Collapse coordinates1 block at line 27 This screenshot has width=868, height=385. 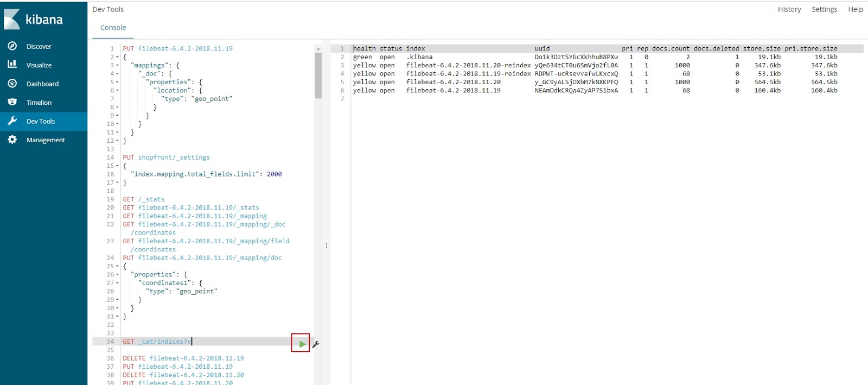click(117, 283)
